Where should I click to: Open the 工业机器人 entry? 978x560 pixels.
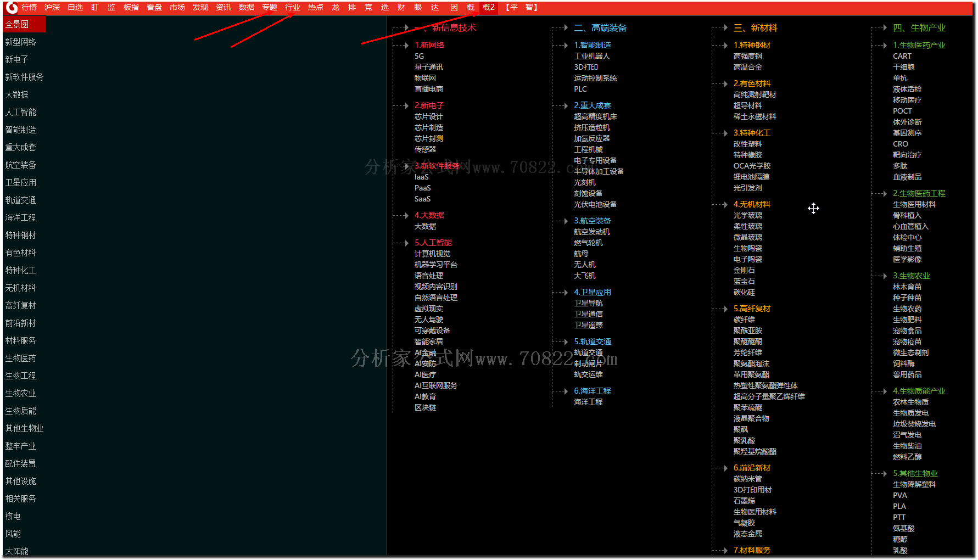pyautogui.click(x=592, y=56)
